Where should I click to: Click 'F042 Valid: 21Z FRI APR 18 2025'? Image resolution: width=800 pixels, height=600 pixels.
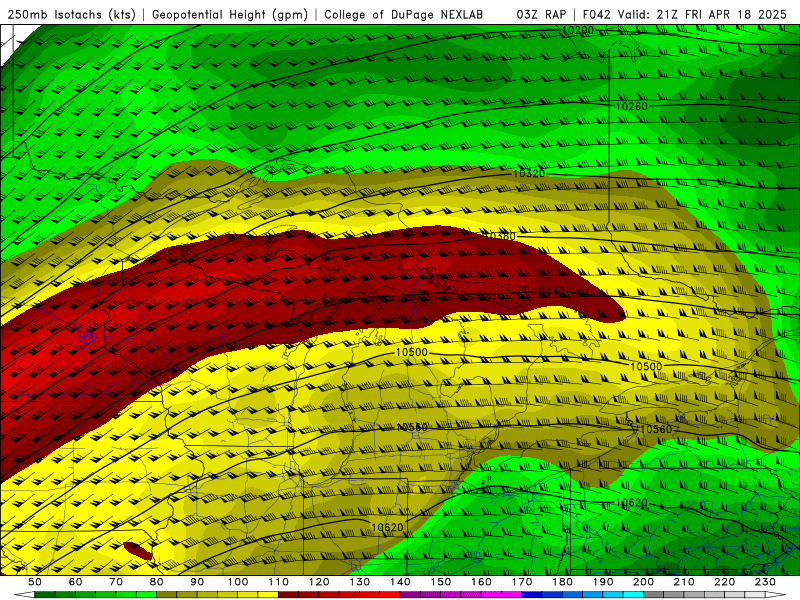685,14
